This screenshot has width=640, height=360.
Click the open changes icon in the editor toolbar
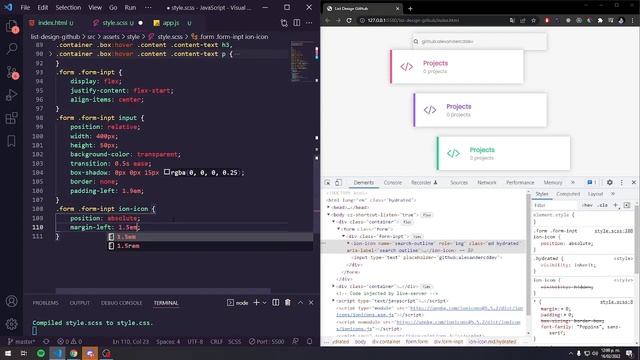(284, 23)
